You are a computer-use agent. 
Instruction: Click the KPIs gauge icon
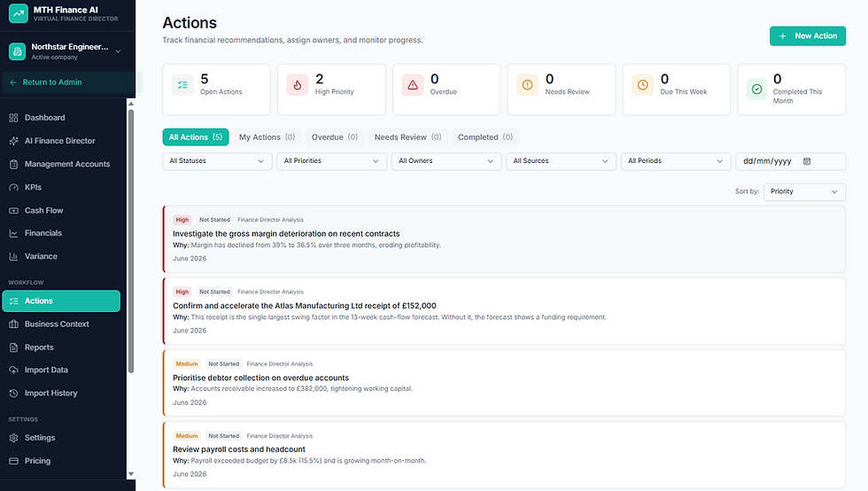pyautogui.click(x=14, y=187)
